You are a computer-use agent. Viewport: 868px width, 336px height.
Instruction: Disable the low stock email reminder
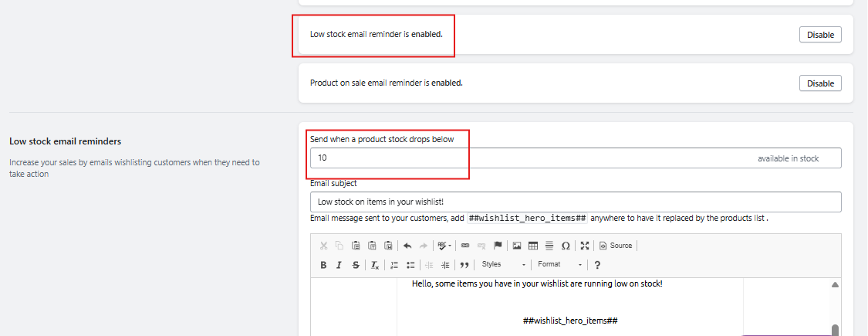tap(820, 35)
